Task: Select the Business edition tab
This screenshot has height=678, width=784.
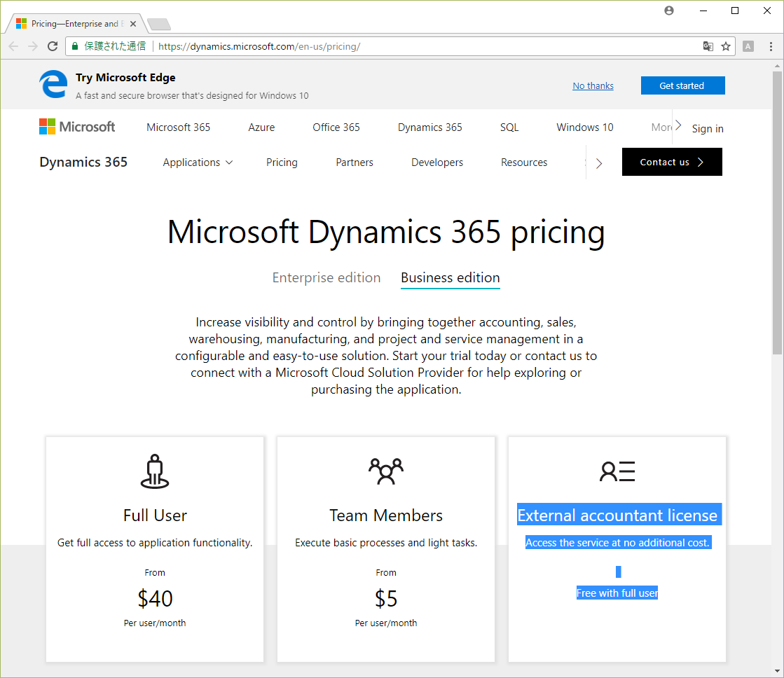Action: tap(451, 277)
